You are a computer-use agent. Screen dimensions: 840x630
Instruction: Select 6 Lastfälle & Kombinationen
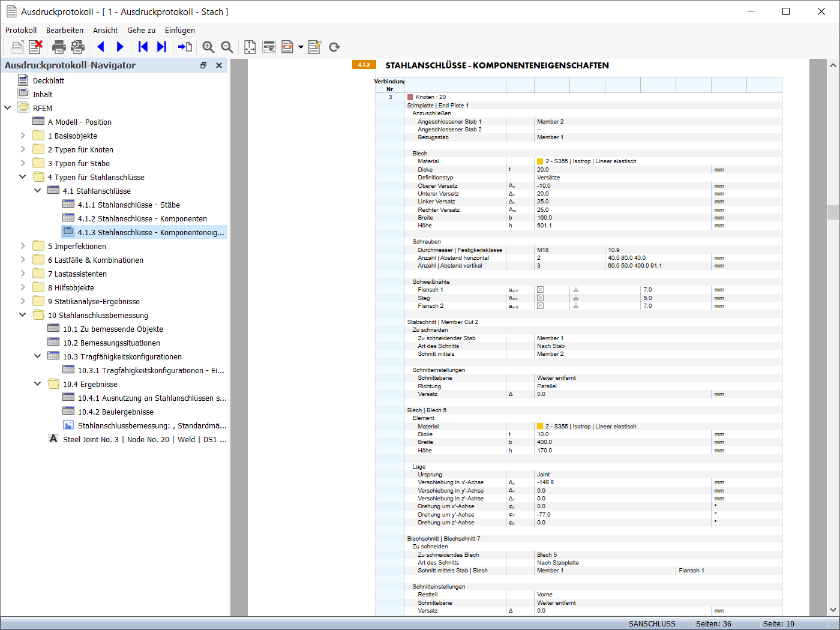point(95,260)
